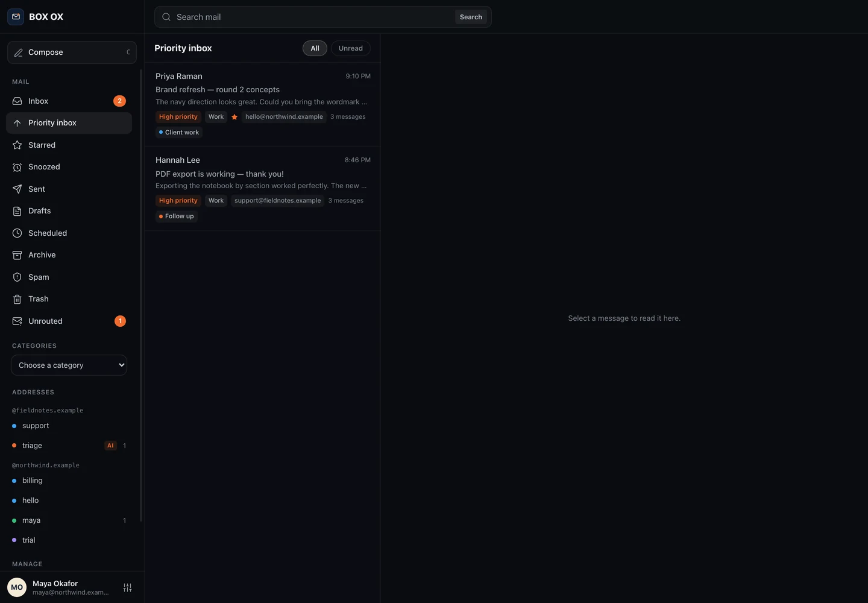Select the triage address
Image resolution: width=868 pixels, height=603 pixels.
click(69, 446)
